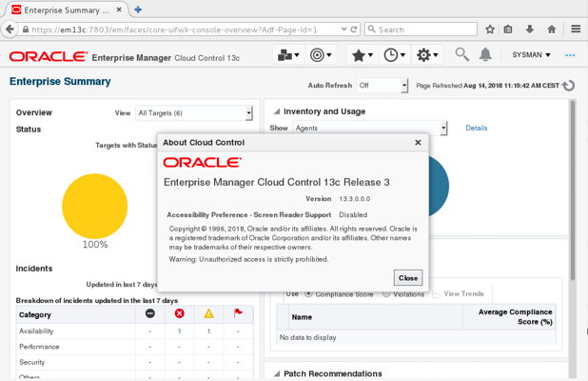Select the Enterprise Summary browser tab

[x=67, y=10]
